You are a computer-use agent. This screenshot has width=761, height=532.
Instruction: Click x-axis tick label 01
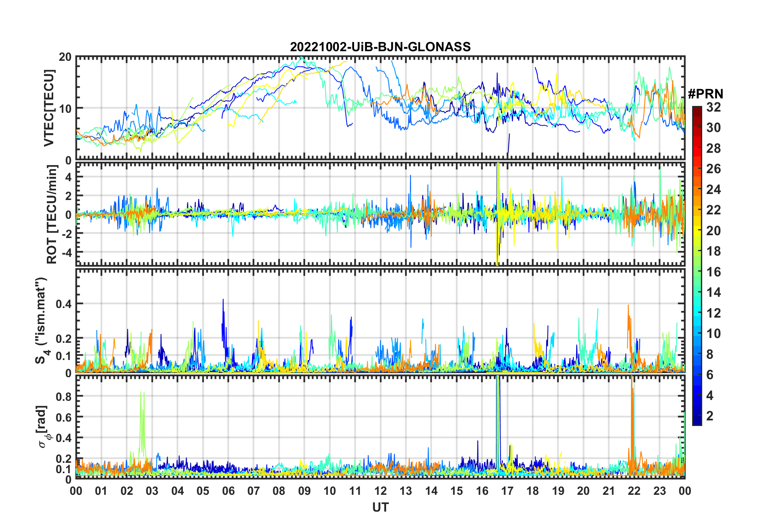click(x=101, y=491)
